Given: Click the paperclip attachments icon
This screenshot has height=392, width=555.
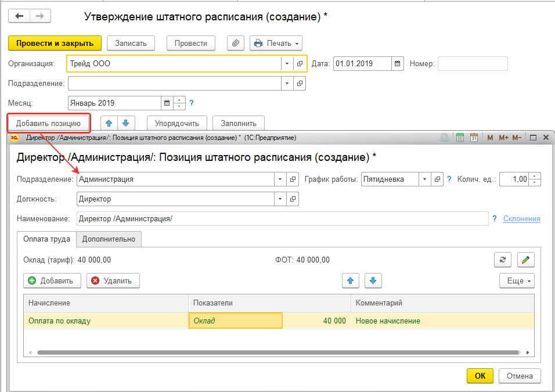Looking at the screenshot, I should coord(235,44).
